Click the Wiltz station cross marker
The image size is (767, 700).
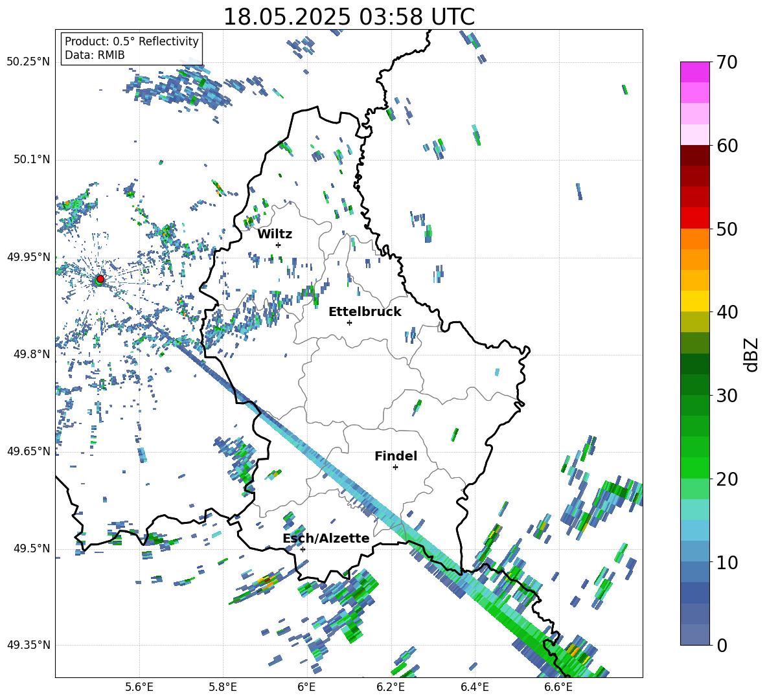pos(278,245)
